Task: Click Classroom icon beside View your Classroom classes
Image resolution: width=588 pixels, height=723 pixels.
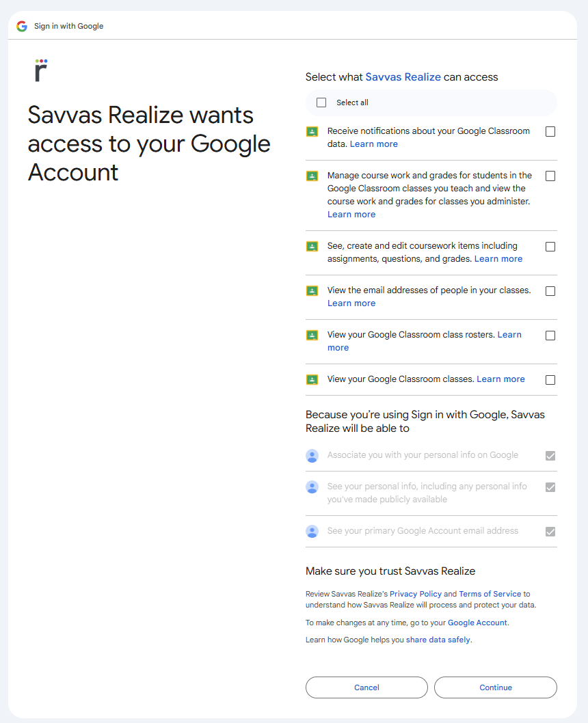Action: click(x=312, y=379)
